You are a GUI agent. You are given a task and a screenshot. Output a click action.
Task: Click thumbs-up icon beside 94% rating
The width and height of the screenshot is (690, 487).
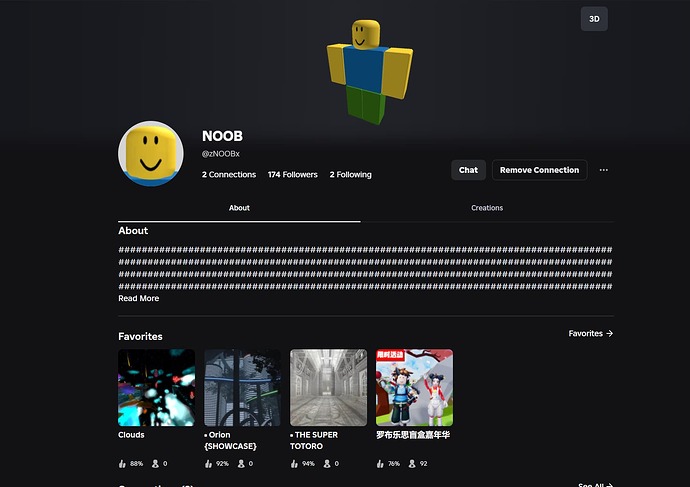coord(294,464)
